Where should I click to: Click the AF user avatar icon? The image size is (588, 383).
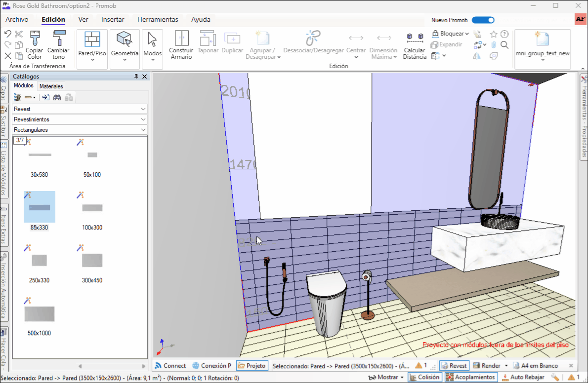pyautogui.click(x=581, y=19)
